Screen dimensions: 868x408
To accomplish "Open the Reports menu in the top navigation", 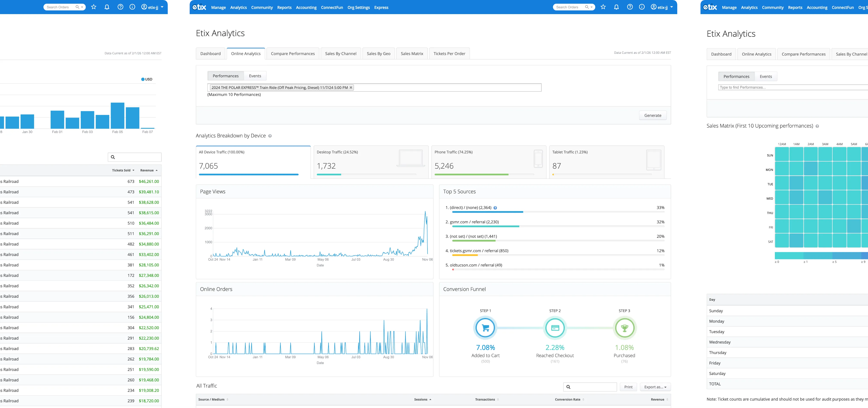I will point(284,7).
